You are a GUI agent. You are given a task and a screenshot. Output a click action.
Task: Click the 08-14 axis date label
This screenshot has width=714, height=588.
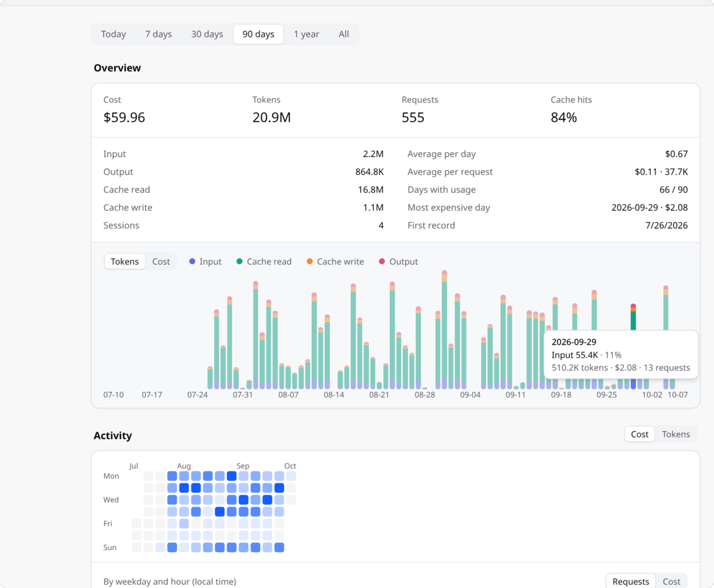coord(334,395)
